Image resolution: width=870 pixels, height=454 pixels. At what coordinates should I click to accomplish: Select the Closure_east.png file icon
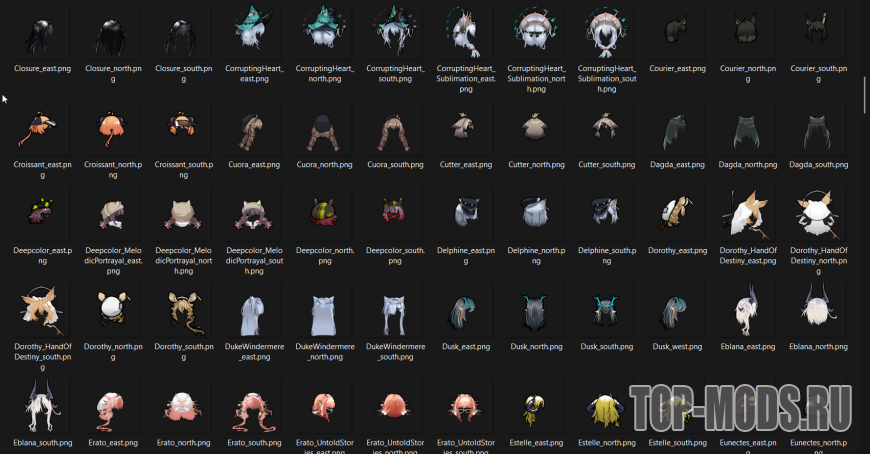(x=42, y=33)
